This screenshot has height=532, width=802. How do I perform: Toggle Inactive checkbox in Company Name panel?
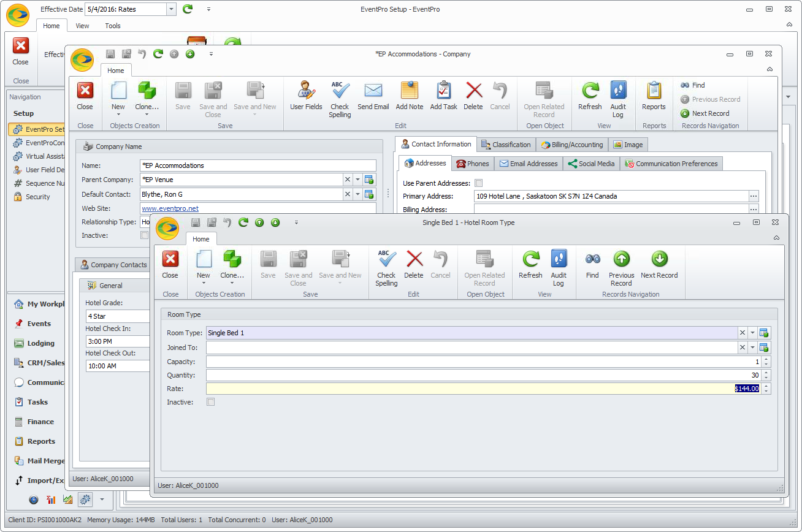click(145, 235)
